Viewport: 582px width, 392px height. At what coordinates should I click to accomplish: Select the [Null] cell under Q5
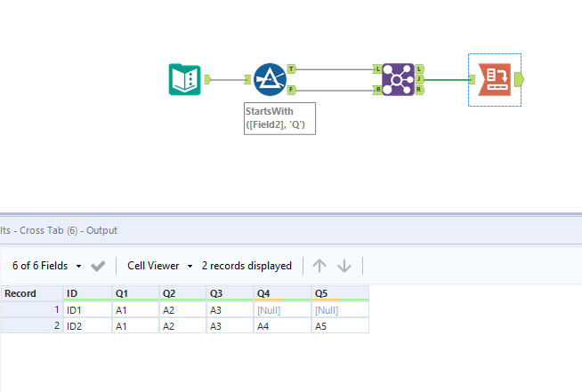click(340, 310)
